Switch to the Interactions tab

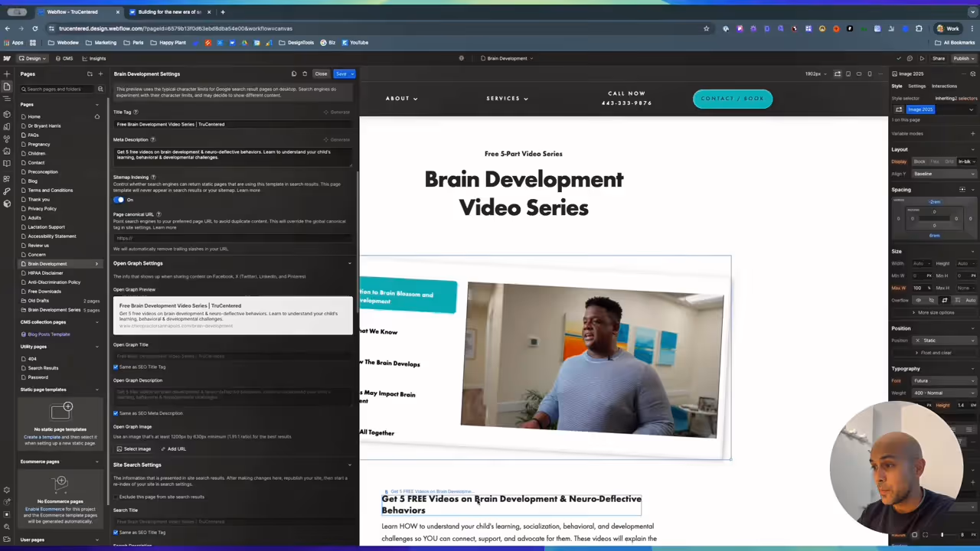(x=944, y=86)
